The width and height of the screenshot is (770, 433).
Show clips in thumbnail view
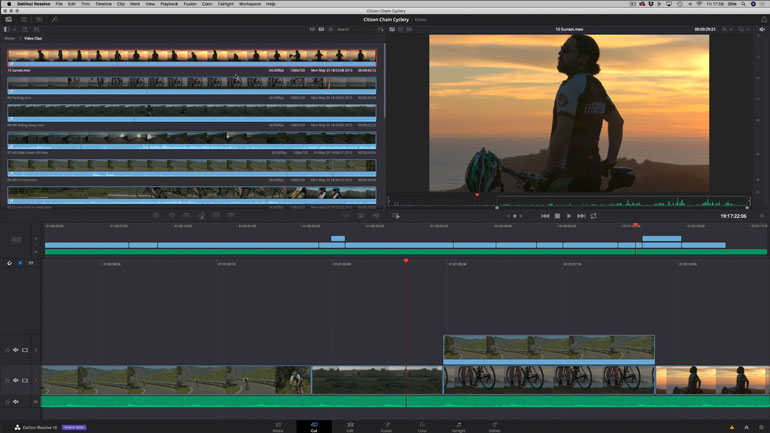tap(312, 29)
